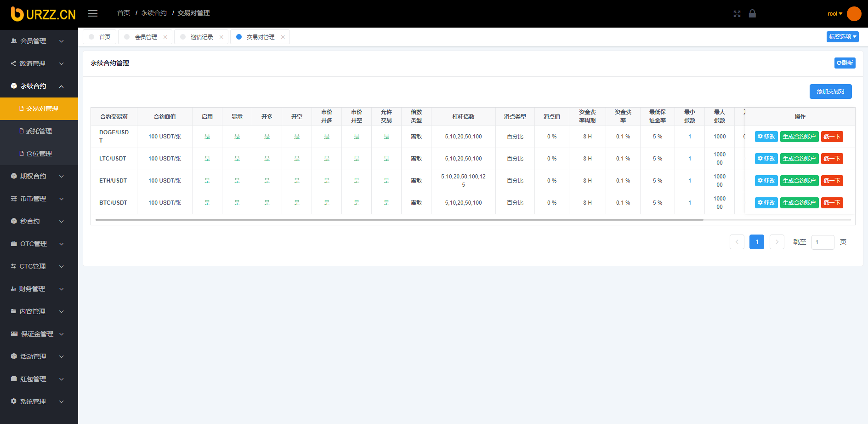Click the lock screen icon
Viewport: 868px width, 424px height.
(x=752, y=13)
